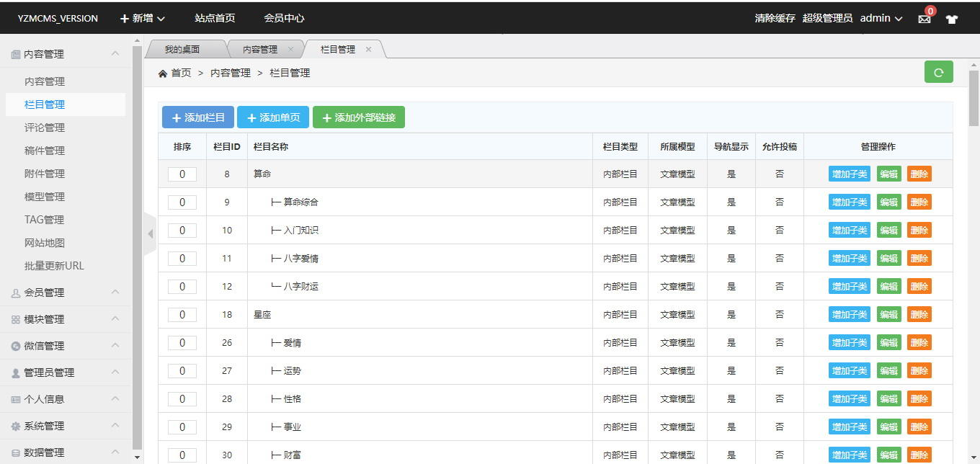This screenshot has height=464, width=980.
Task: Click the green refresh icon button
Action: (x=938, y=72)
